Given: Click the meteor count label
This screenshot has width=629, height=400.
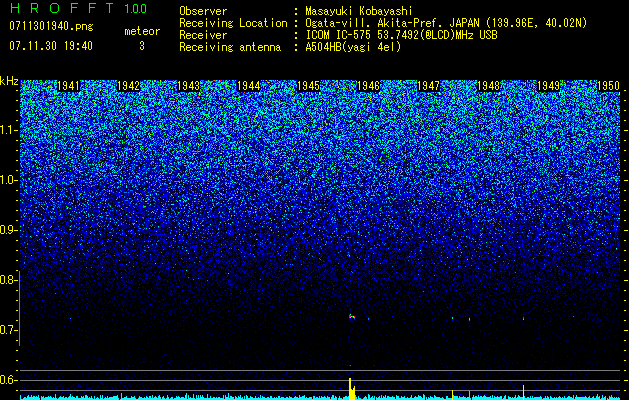Looking at the screenshot, I should point(142,31).
